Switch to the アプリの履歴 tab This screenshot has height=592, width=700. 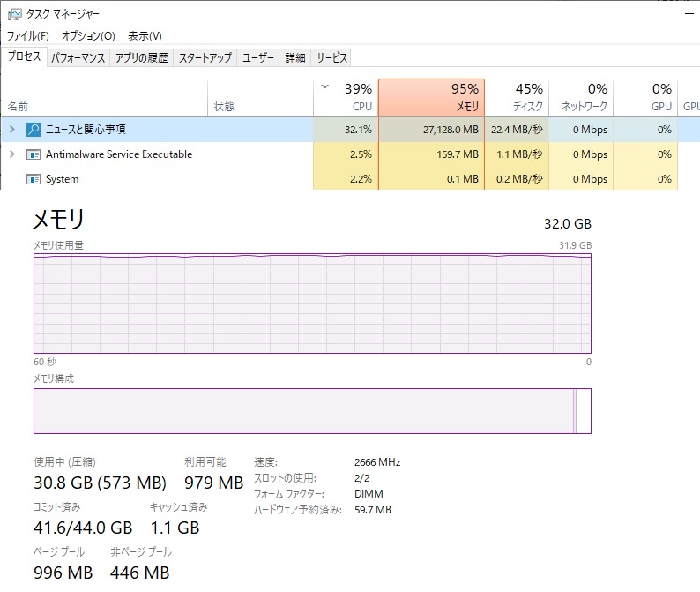coord(141,58)
